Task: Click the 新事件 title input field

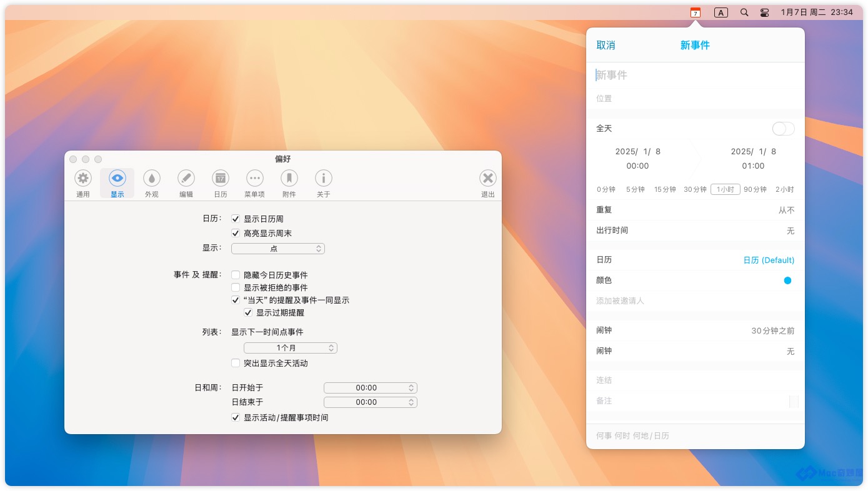Action: point(694,76)
